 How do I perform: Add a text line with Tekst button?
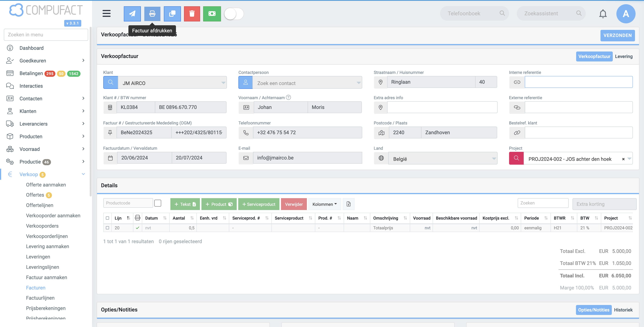point(185,204)
